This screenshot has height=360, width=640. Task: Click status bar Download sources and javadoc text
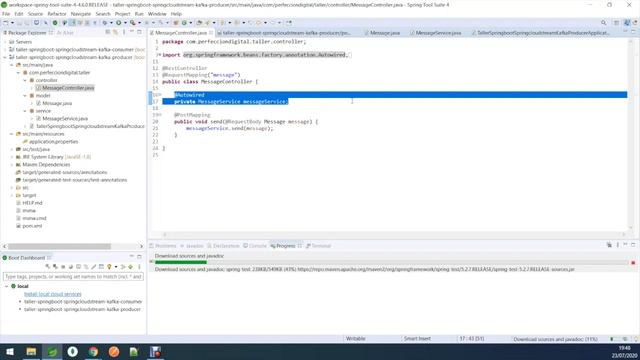555,339
